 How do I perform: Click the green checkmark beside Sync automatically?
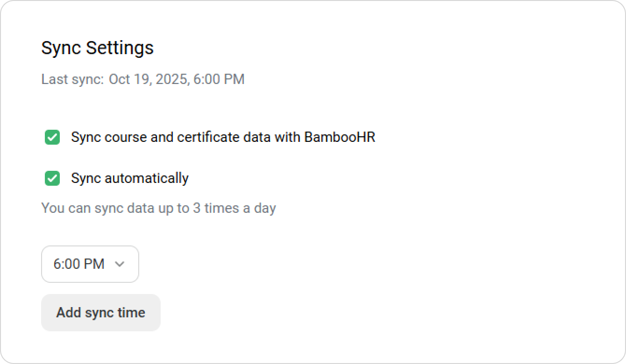[x=52, y=178]
